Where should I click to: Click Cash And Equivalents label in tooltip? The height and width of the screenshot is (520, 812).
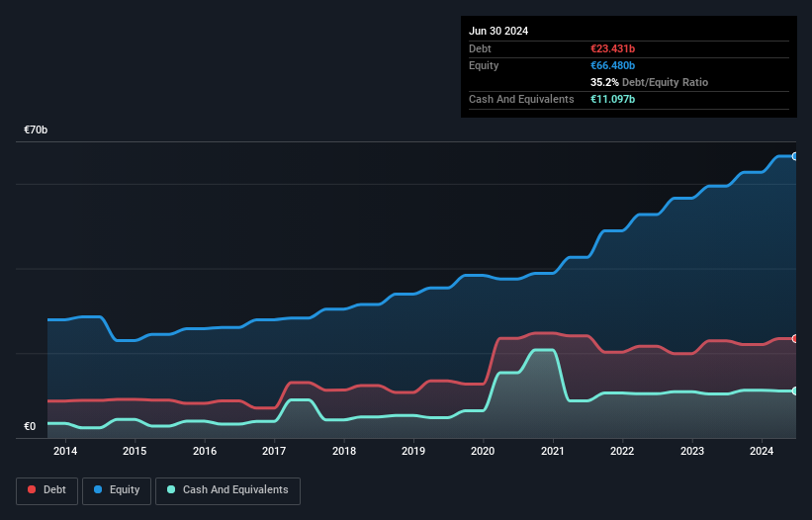[x=521, y=99]
